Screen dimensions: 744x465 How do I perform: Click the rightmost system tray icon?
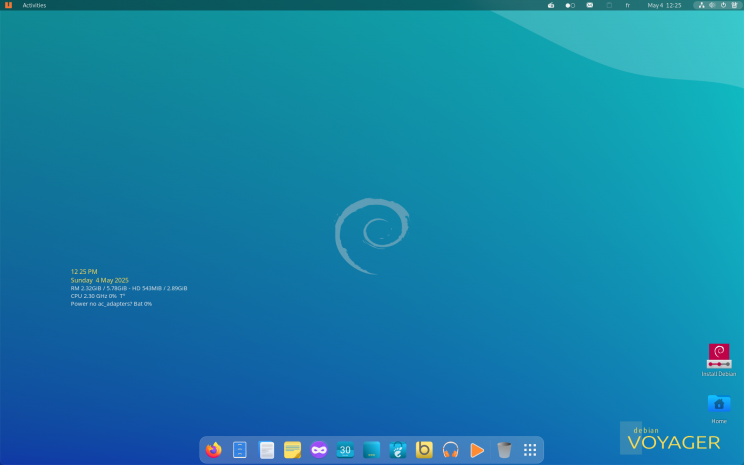click(x=735, y=5)
